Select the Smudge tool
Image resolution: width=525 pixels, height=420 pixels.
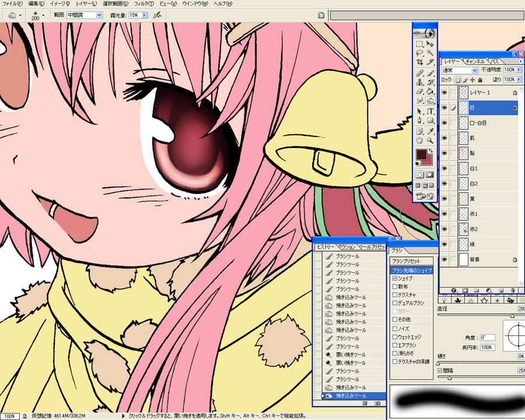419,100
